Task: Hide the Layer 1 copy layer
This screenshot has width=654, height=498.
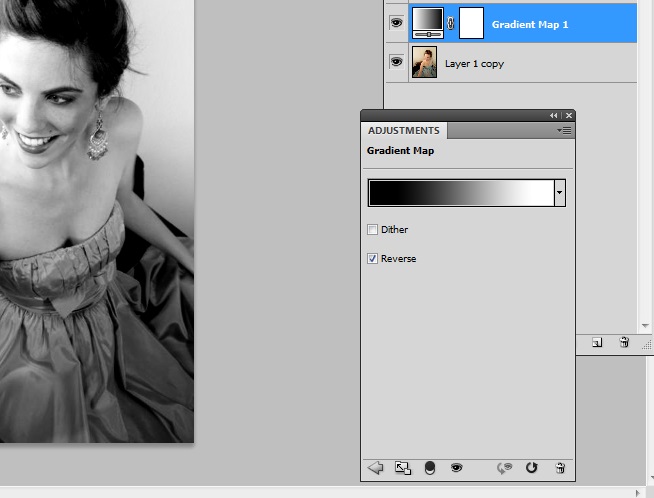Action: click(396, 62)
